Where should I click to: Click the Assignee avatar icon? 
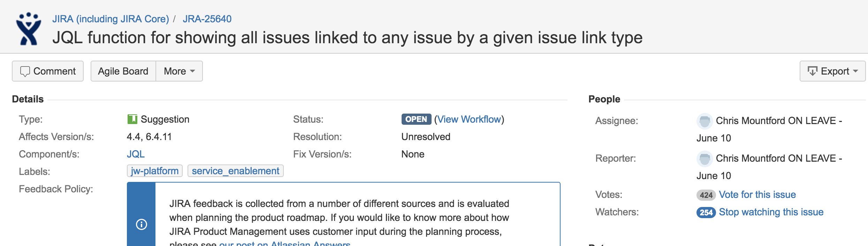coord(704,121)
